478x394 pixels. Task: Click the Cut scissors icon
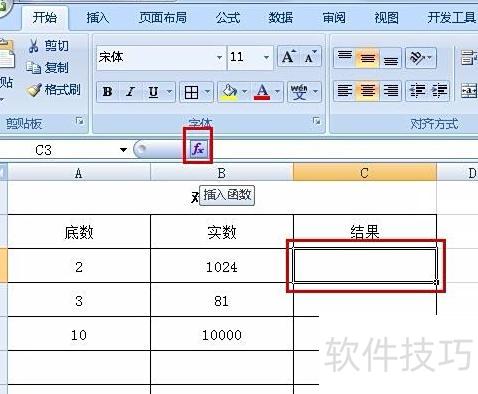[x=33, y=46]
